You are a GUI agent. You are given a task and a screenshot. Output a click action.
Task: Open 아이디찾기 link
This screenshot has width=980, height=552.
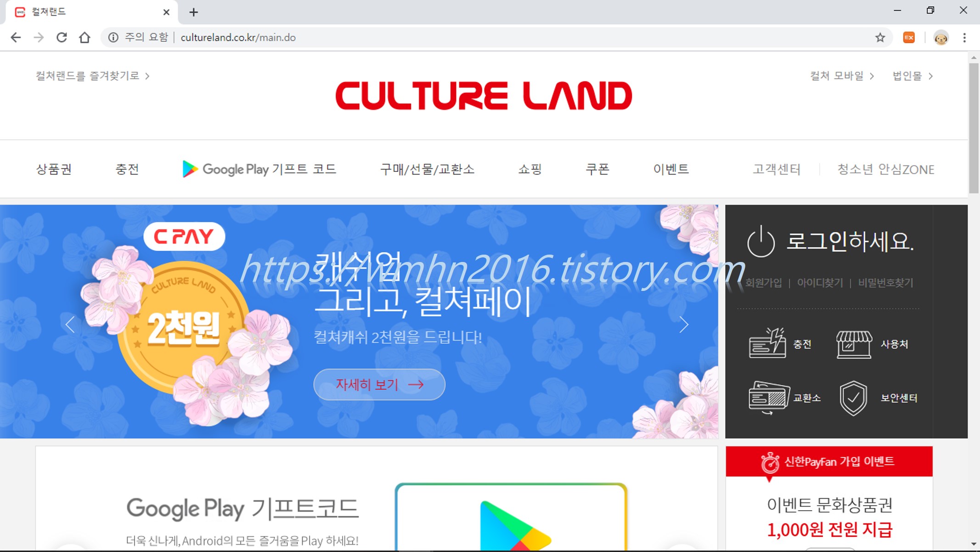pos(820,283)
